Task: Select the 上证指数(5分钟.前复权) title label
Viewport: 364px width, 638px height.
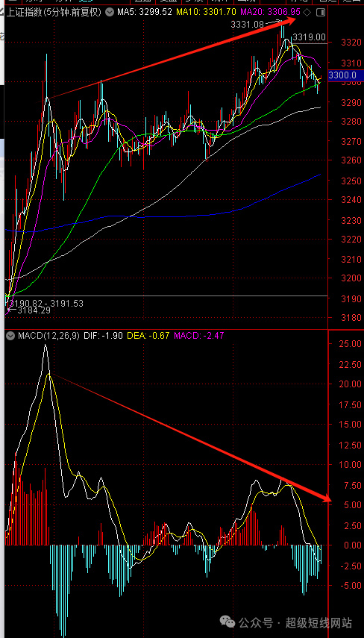Action: (x=54, y=13)
